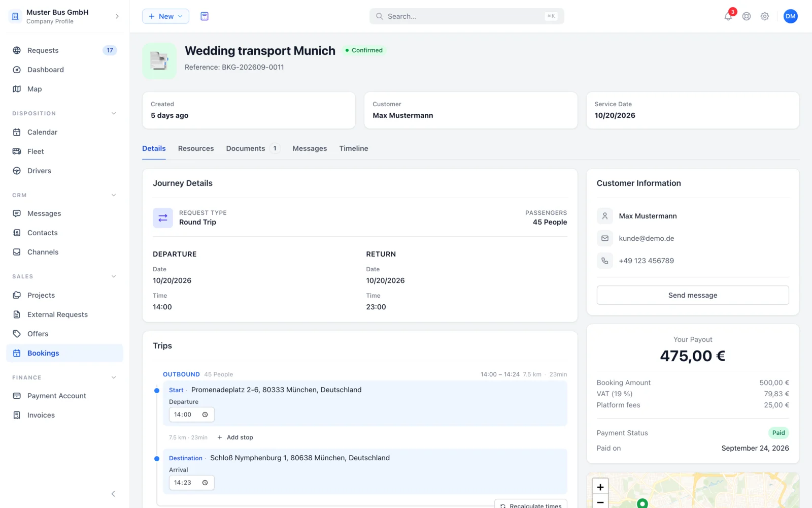The image size is (812, 508).
Task: Click the customer person icon
Action: [x=605, y=216]
